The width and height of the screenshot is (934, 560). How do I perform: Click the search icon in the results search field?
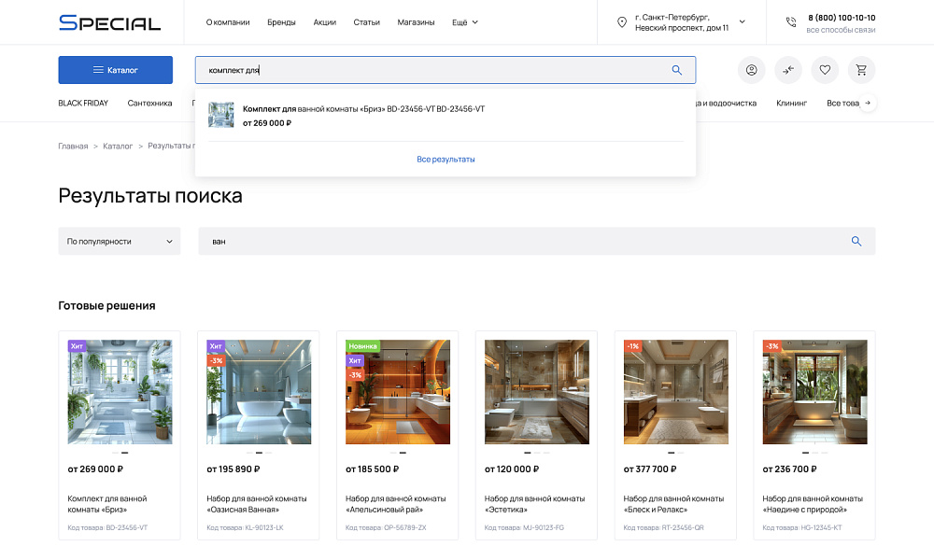[856, 241]
